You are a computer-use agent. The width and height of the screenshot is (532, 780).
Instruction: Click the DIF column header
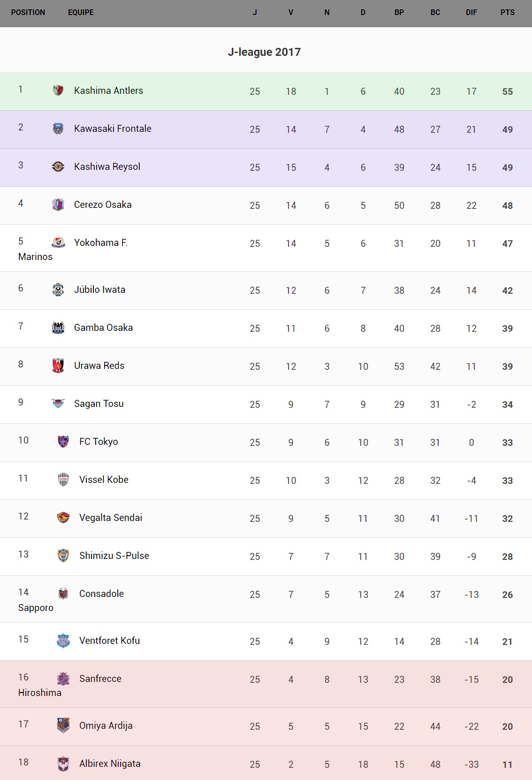coord(471,13)
